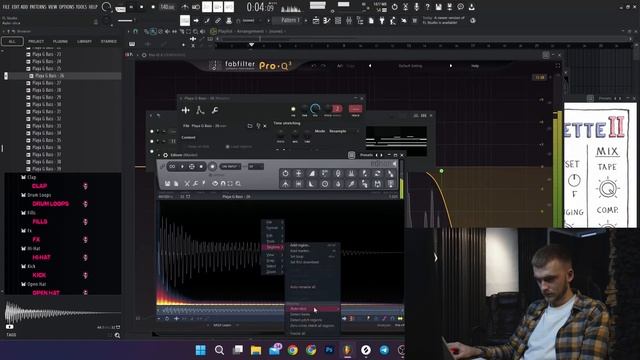Screen dimensions: 640x360
Task: Click Edison's Tools wrench icon
Action: click(196, 184)
